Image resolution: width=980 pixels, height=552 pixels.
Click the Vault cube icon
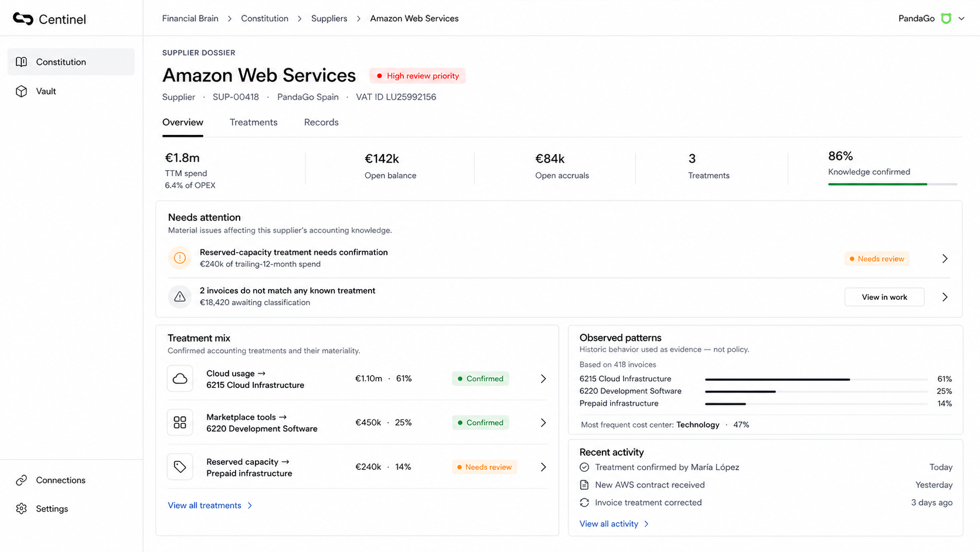(x=22, y=91)
